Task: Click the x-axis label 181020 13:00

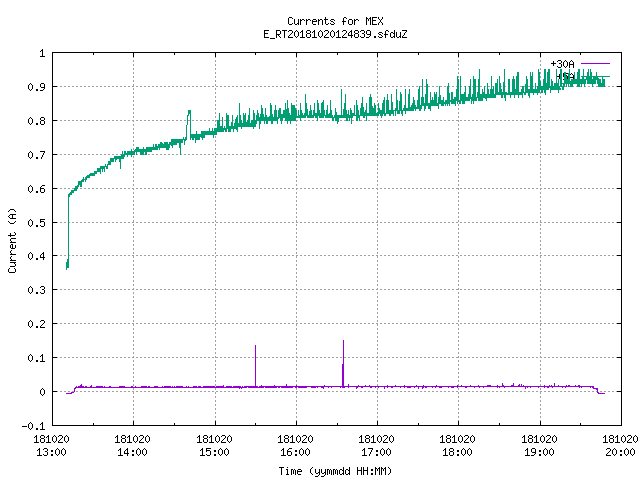Action: coord(51,446)
